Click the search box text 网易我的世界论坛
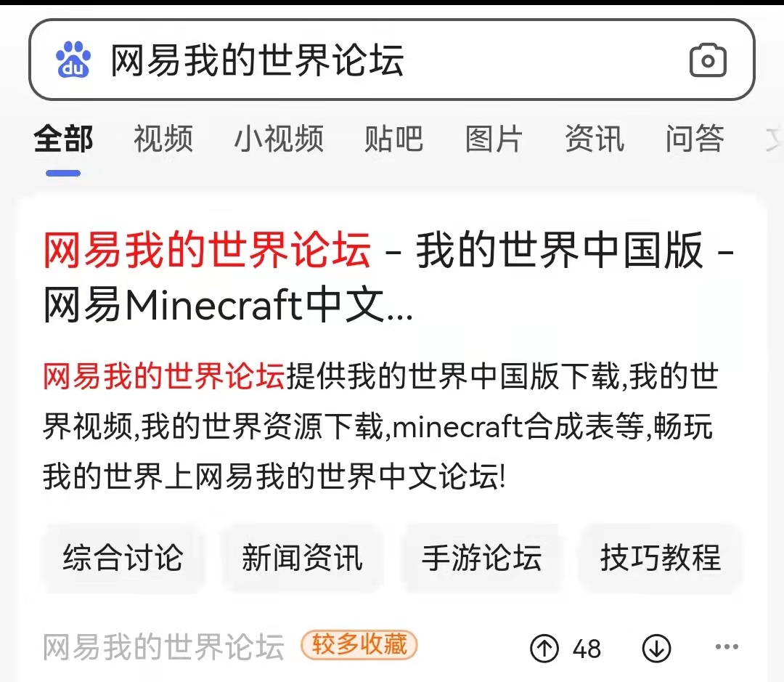The height and width of the screenshot is (682, 784). (x=257, y=60)
